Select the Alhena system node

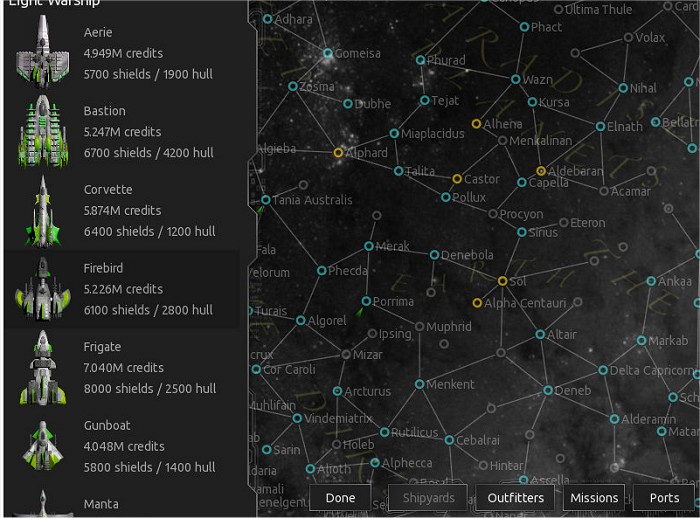coord(476,124)
